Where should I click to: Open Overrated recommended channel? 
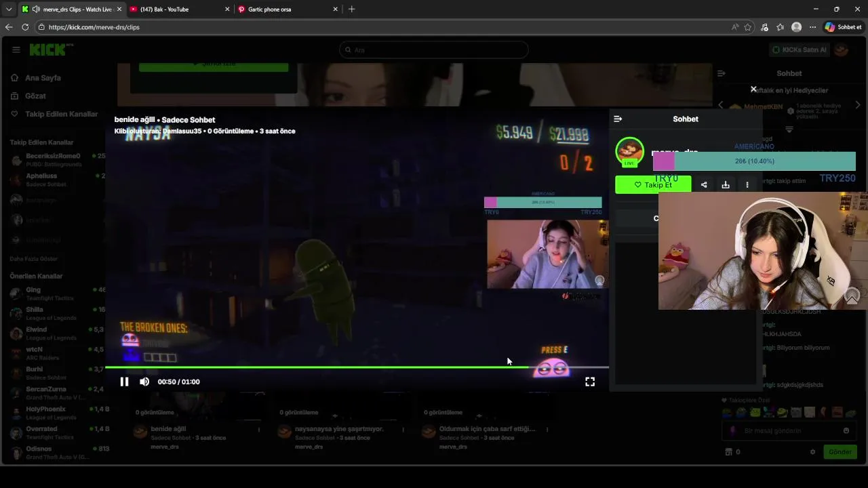[58, 432]
